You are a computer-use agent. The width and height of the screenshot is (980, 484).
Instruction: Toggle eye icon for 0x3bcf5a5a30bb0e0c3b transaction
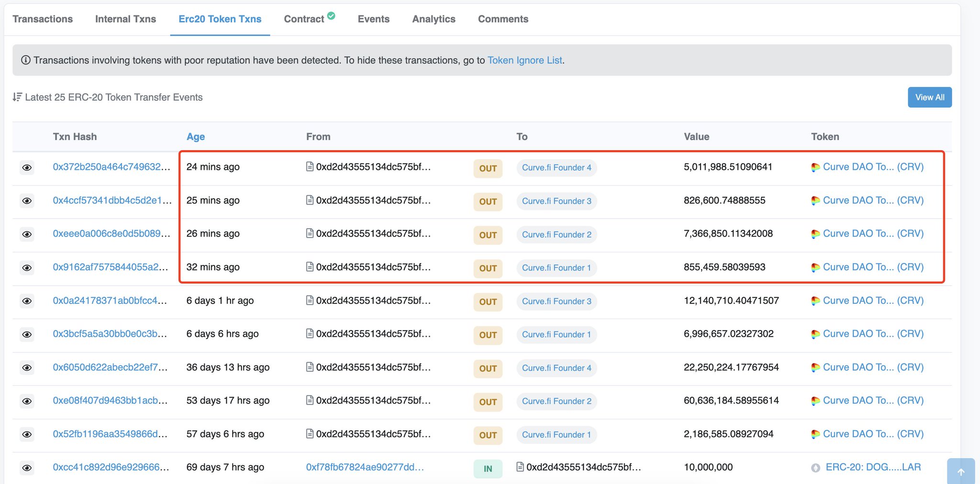coord(27,334)
